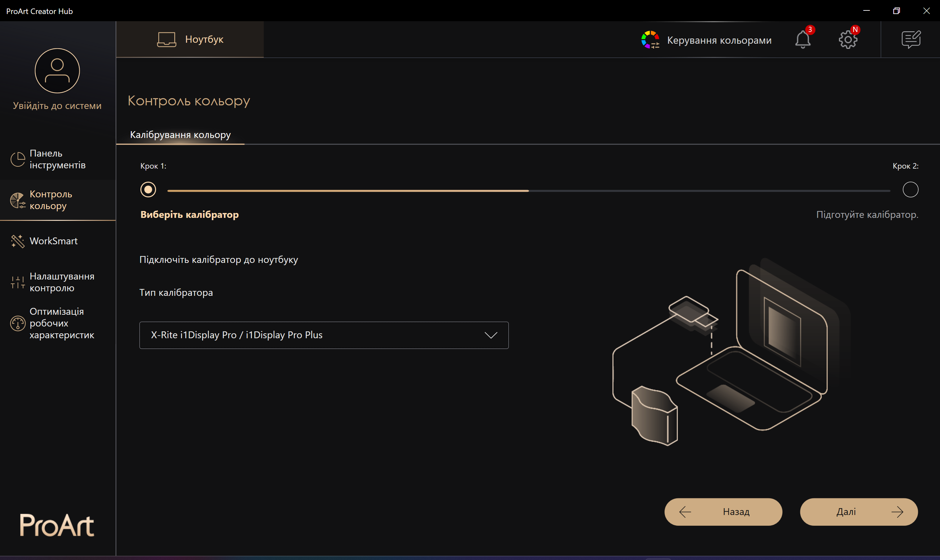The width and height of the screenshot is (940, 560).
Task: Click the settings gear with N badge
Action: pos(848,39)
